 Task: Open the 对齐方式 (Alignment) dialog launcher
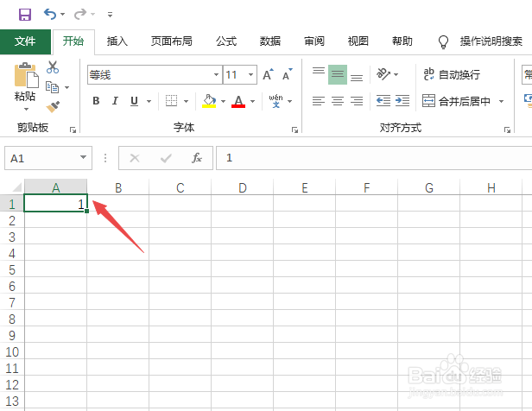[x=507, y=130]
